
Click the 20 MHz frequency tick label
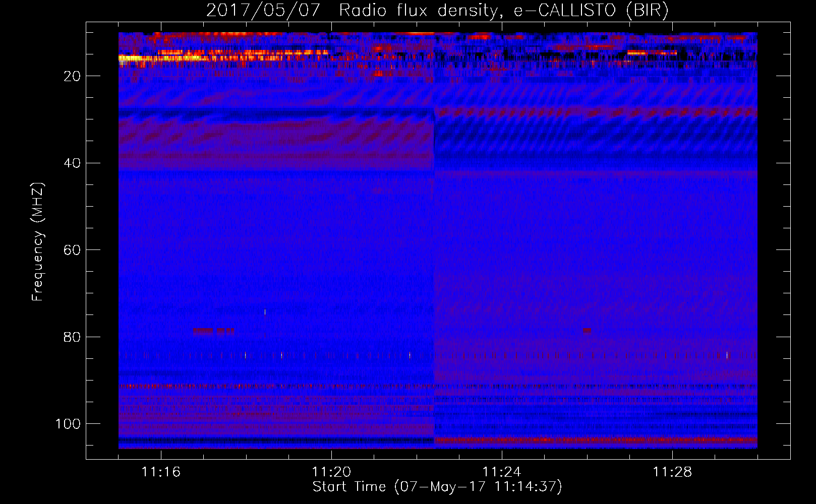click(x=72, y=76)
